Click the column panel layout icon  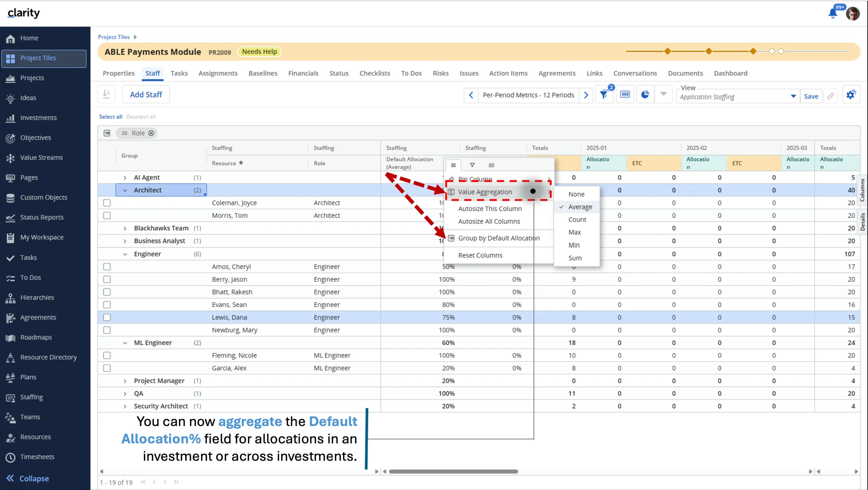[x=625, y=95]
